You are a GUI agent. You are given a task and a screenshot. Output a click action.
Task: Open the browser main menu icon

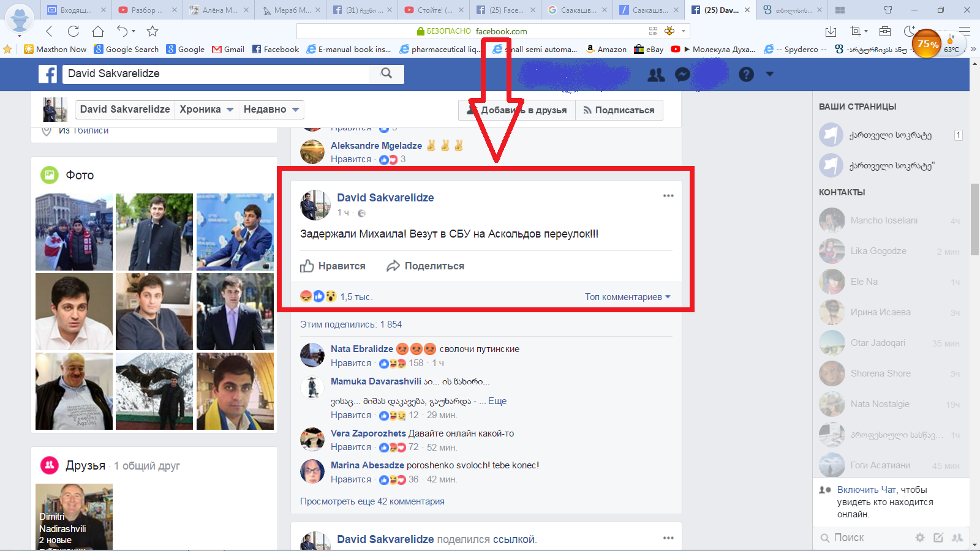pyautogui.click(x=965, y=31)
